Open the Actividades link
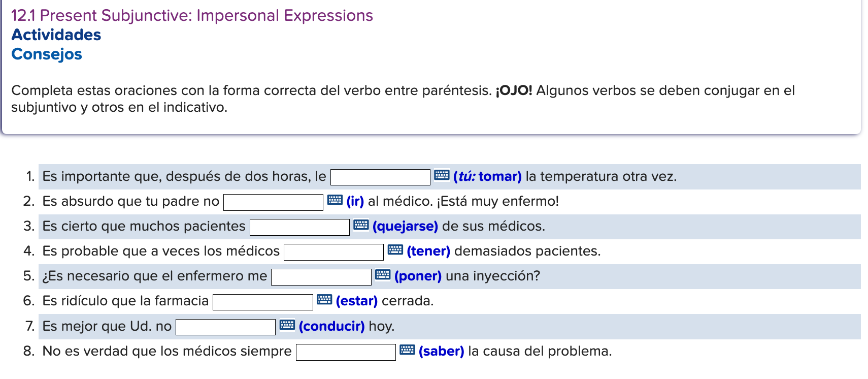The width and height of the screenshot is (868, 379). click(x=56, y=35)
